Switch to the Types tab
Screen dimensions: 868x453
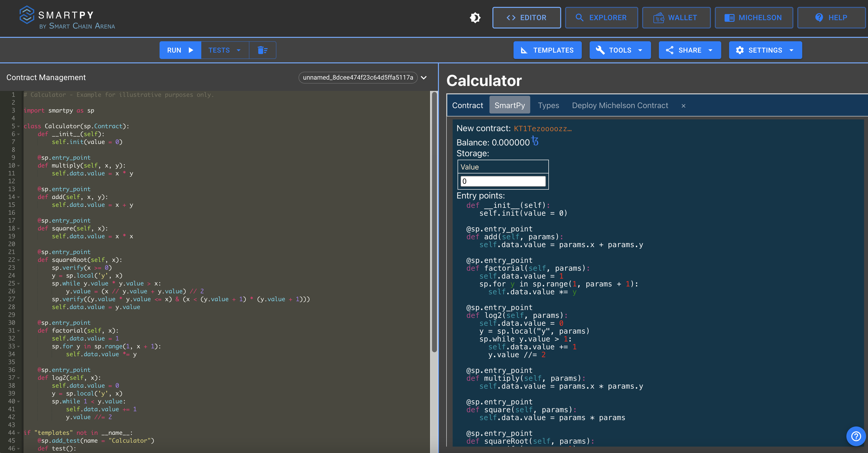click(x=548, y=106)
